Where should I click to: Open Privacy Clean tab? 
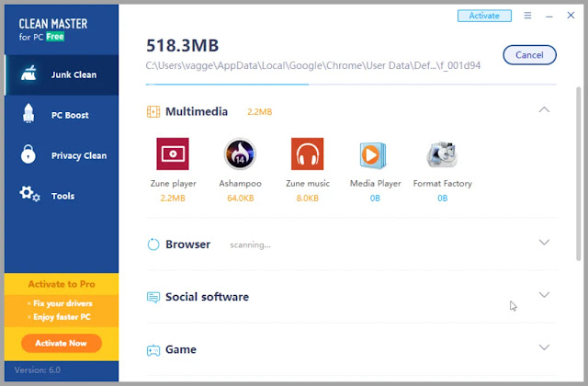pyautogui.click(x=62, y=155)
